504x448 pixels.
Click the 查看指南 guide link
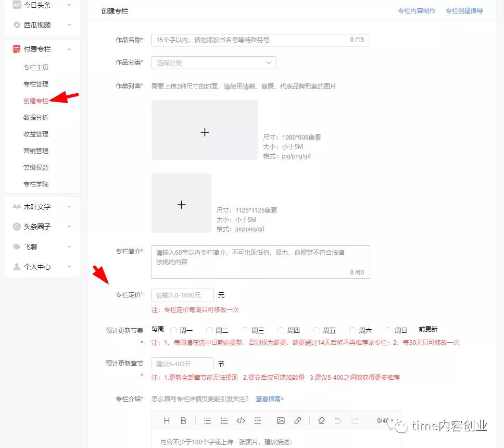270,399
